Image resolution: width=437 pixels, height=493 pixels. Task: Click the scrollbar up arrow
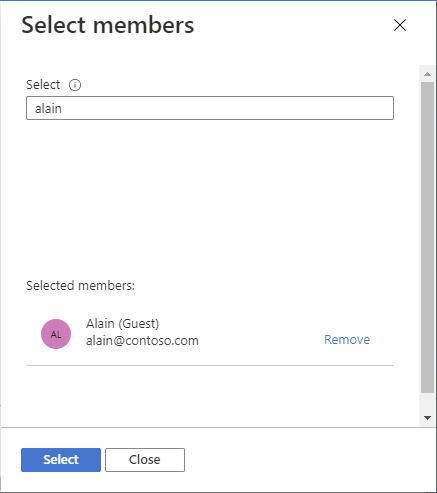tap(427, 74)
